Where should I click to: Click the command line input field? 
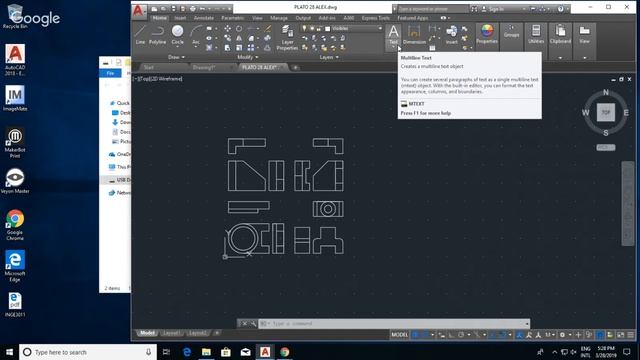pos(394,323)
